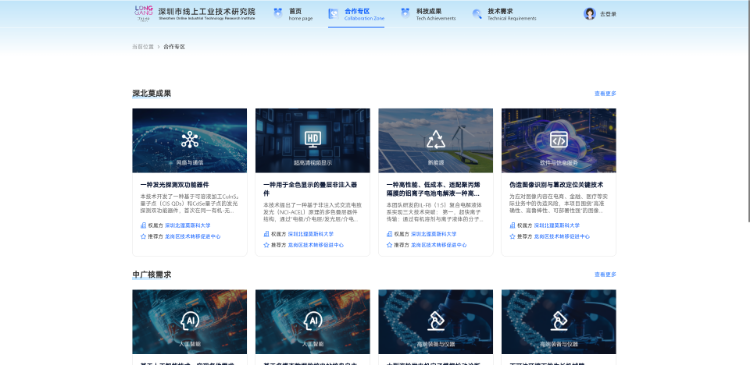The width and height of the screenshot is (750, 365).
Task: Click the 深北莫成果 section heading
Action: (x=152, y=93)
